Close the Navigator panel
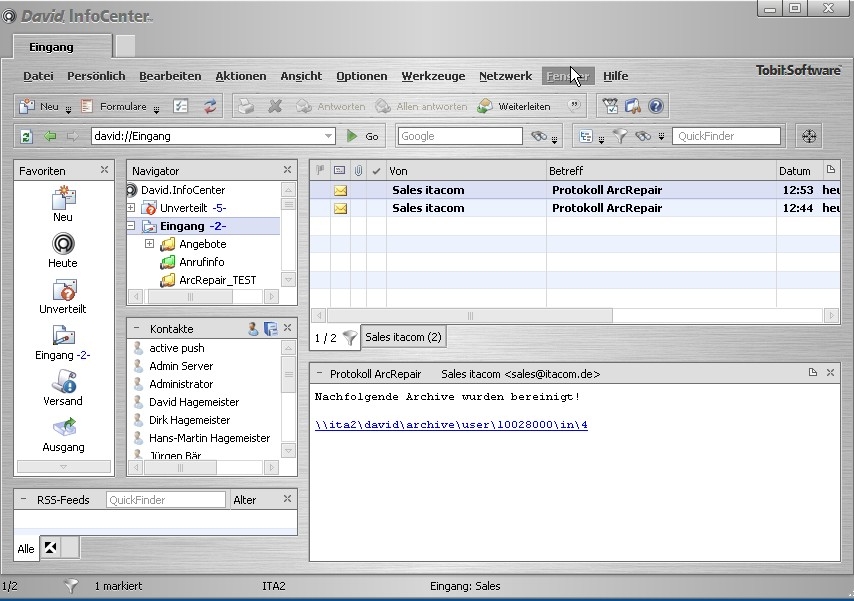Image resolution: width=854 pixels, height=601 pixels. point(288,170)
